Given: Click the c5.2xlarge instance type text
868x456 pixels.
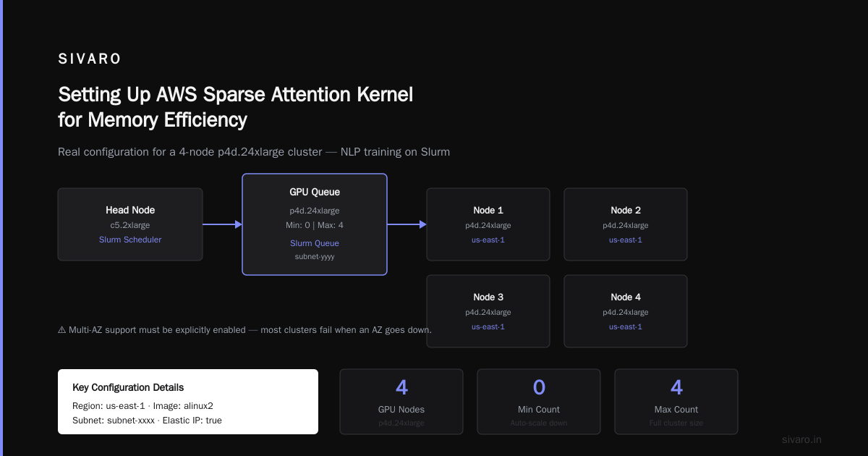Looking at the screenshot, I should pos(130,225).
